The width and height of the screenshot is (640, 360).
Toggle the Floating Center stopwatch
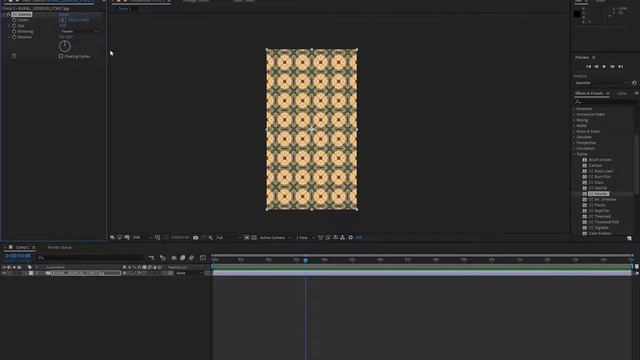pos(14,56)
